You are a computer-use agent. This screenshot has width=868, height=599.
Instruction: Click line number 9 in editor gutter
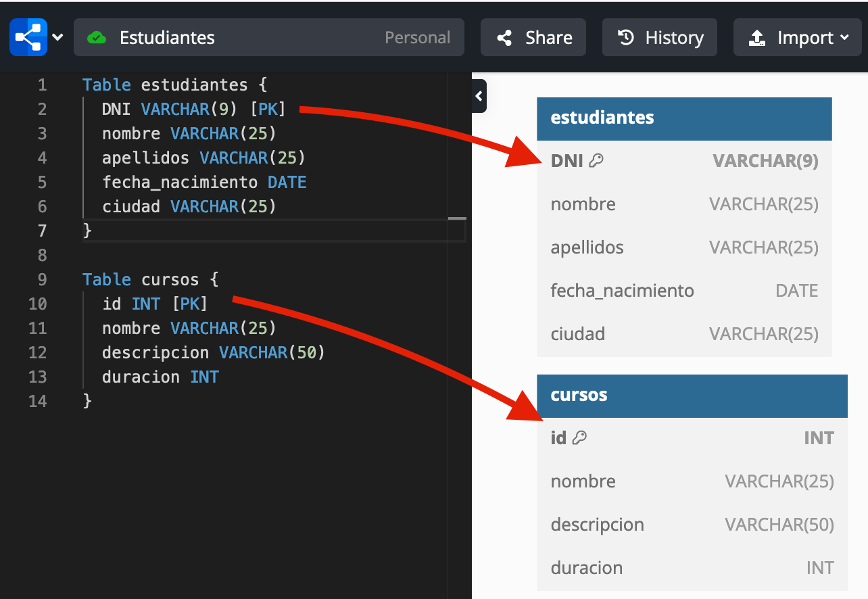(x=42, y=280)
